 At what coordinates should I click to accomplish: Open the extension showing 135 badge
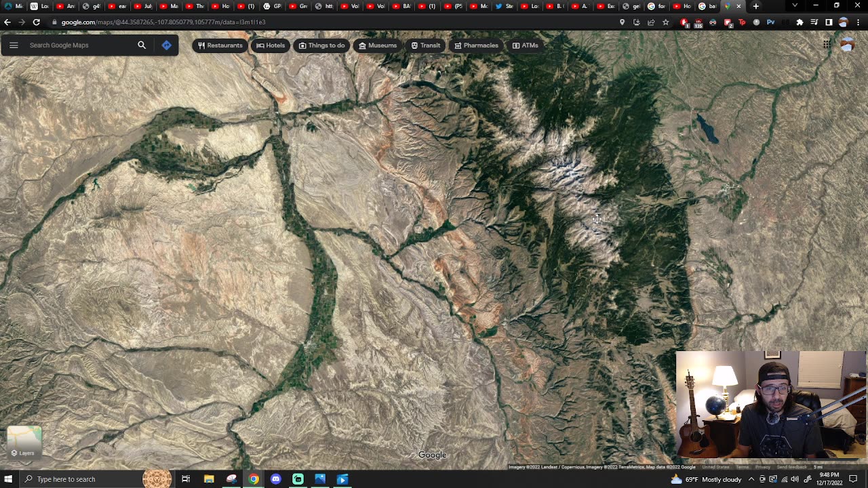click(x=698, y=22)
